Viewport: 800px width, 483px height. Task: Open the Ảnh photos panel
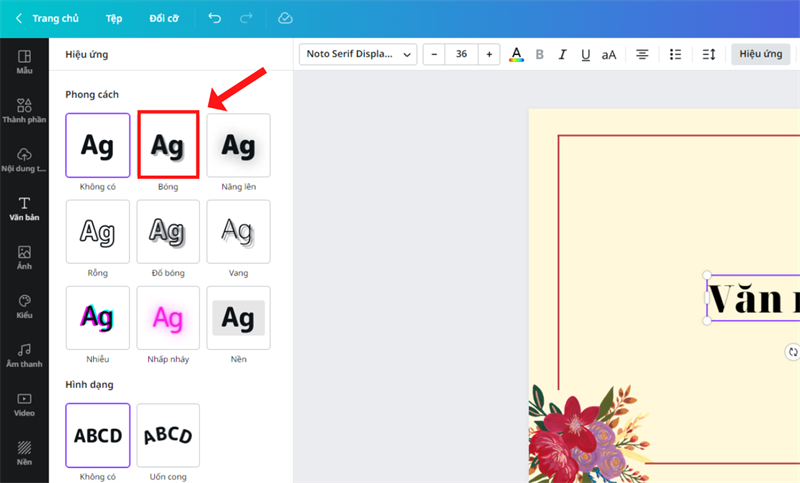tap(24, 258)
